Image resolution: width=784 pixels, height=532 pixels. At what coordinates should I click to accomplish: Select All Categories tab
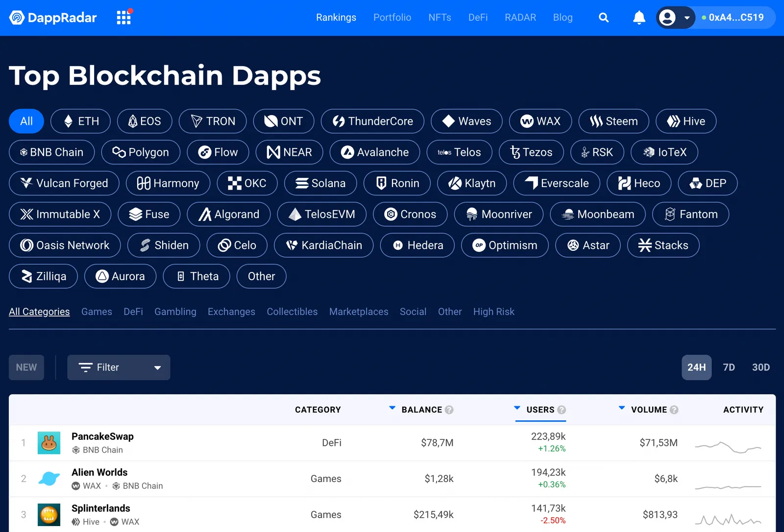(39, 312)
